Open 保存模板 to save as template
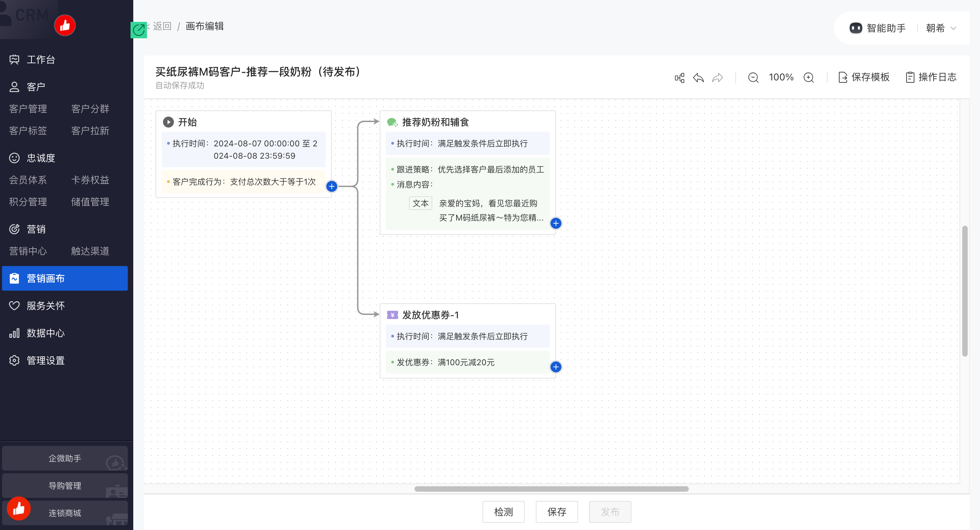Viewport: 980px width, 530px height. tap(864, 77)
